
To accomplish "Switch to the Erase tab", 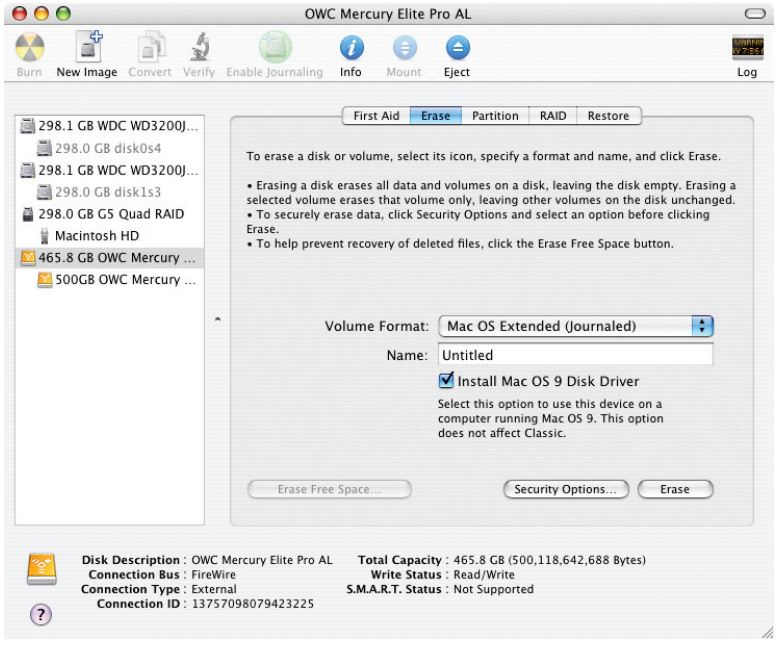I will click(x=436, y=116).
